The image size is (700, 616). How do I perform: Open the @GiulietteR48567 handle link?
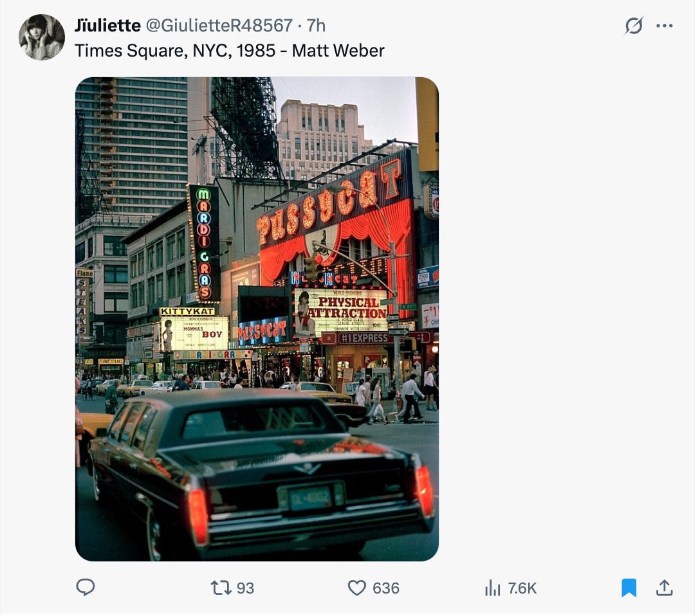(219, 26)
